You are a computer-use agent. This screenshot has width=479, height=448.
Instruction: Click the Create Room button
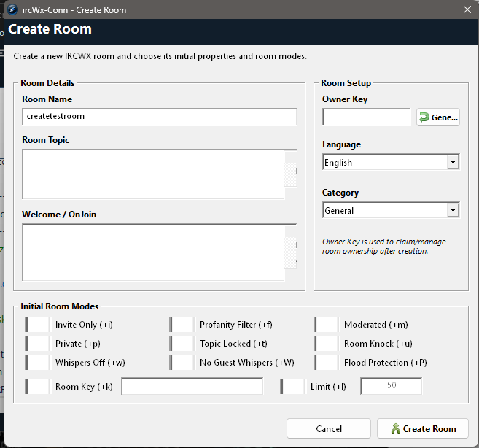pyautogui.click(x=423, y=428)
